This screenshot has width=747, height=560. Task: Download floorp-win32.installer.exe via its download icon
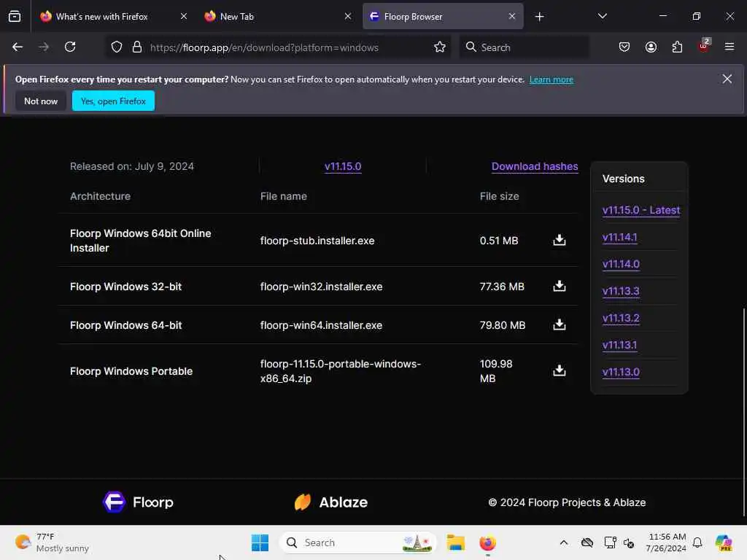(560, 286)
